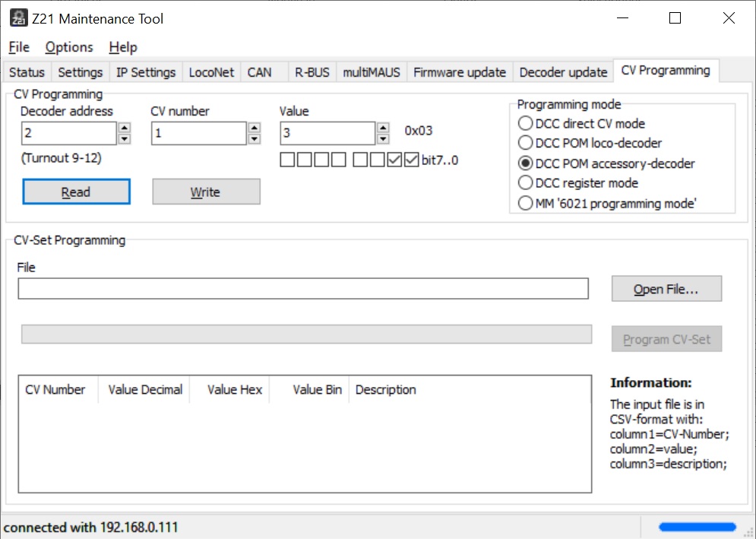Toggle the bit 3 checkbox
Image resolution: width=756 pixels, height=539 pixels.
(x=360, y=160)
